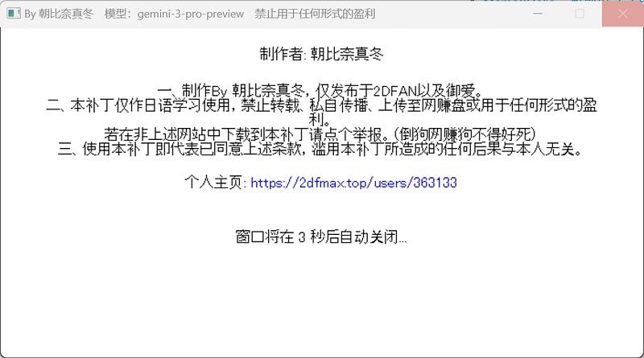The height and width of the screenshot is (358, 644).
Task: Click the second clause about 日语学习使用
Action: [x=321, y=105]
